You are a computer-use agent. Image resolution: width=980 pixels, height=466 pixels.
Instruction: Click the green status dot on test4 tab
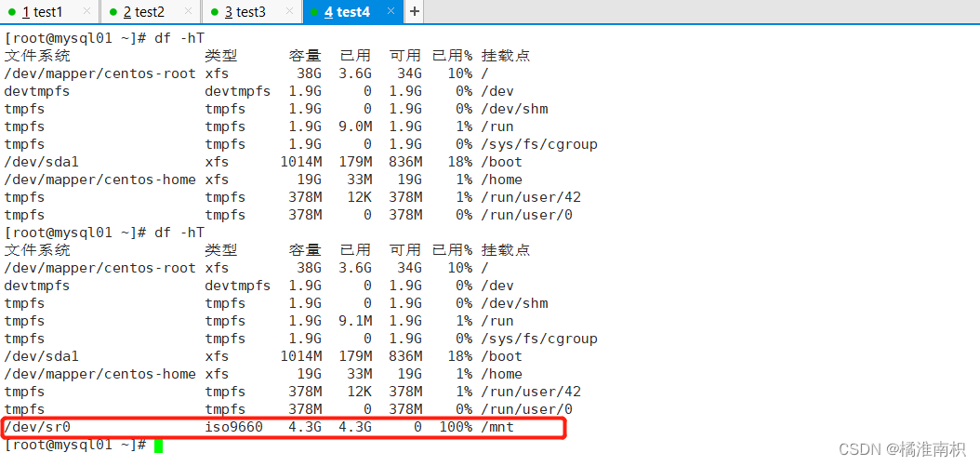(315, 12)
